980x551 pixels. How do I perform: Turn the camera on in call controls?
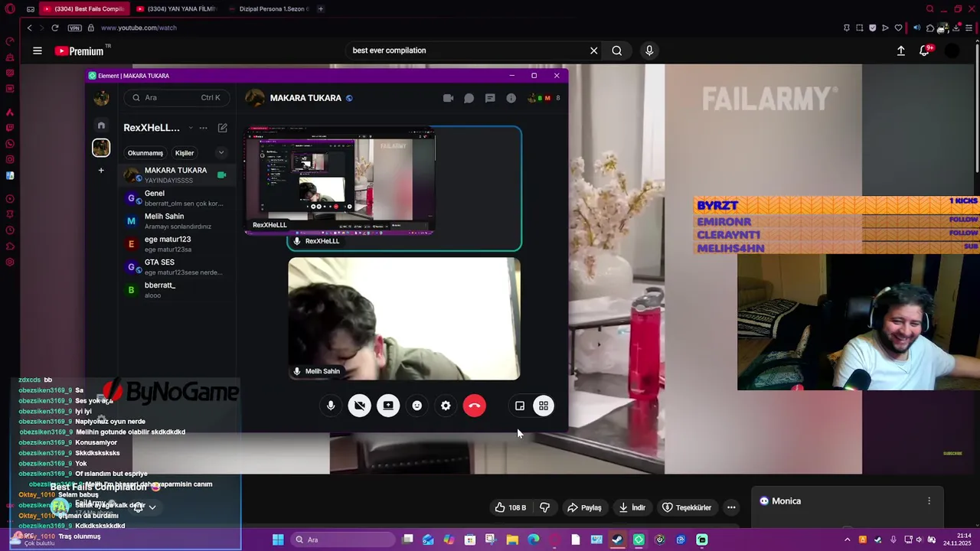pos(359,406)
